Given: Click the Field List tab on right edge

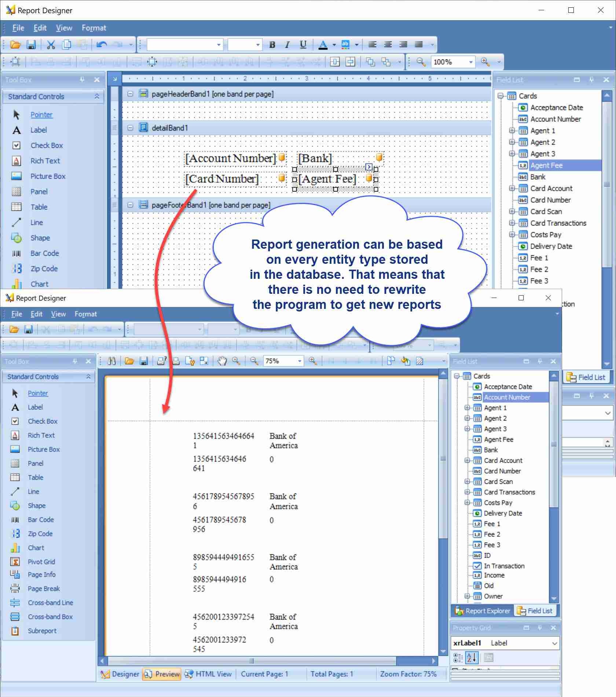Looking at the screenshot, I should tap(586, 377).
